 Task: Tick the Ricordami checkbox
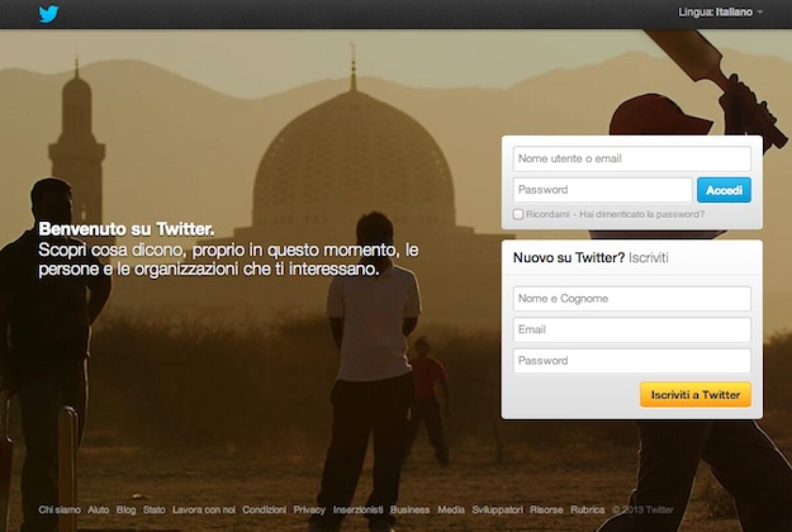pyautogui.click(x=518, y=215)
